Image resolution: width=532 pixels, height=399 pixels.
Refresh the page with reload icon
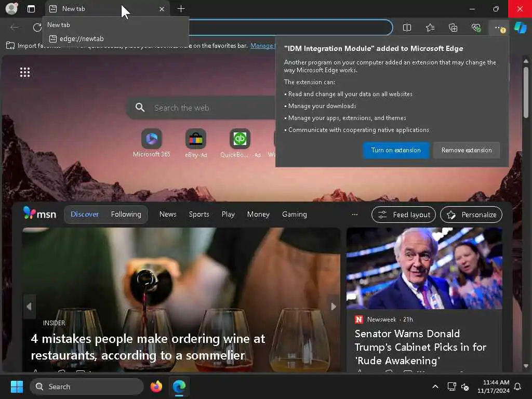tap(37, 27)
